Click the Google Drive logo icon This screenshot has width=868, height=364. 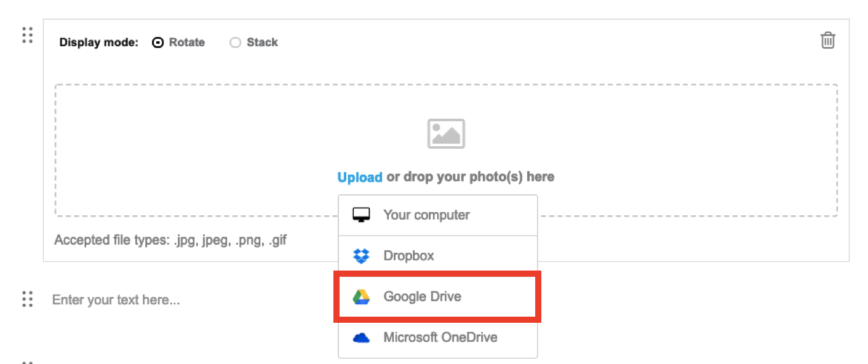click(361, 297)
